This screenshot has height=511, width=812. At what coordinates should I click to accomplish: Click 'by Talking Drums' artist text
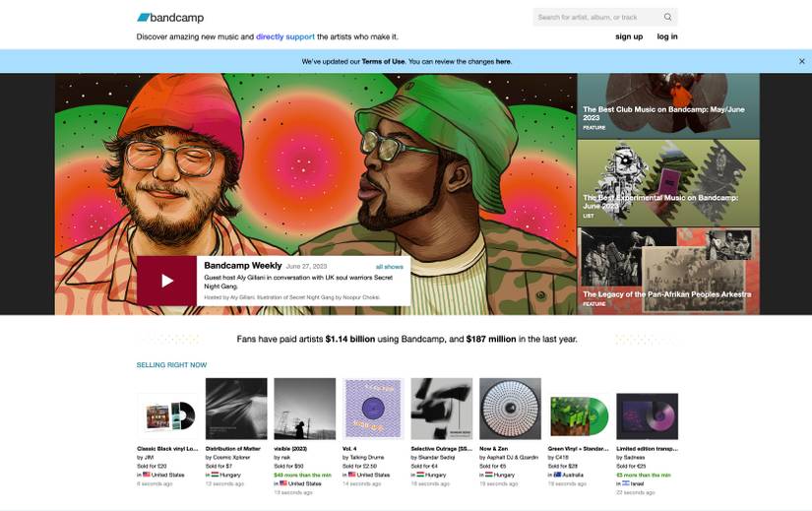pyautogui.click(x=363, y=458)
